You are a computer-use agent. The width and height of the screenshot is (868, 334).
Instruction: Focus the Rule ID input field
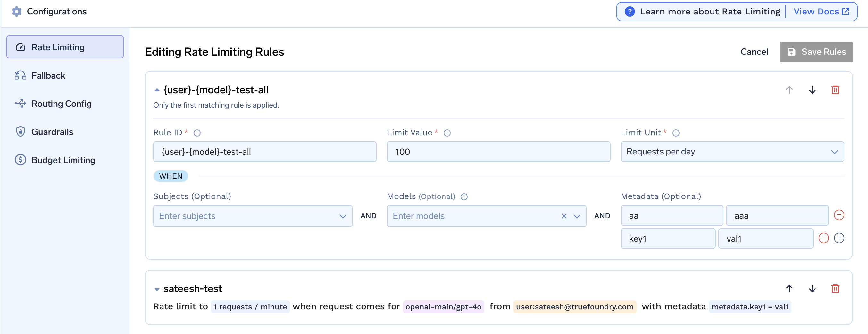265,152
